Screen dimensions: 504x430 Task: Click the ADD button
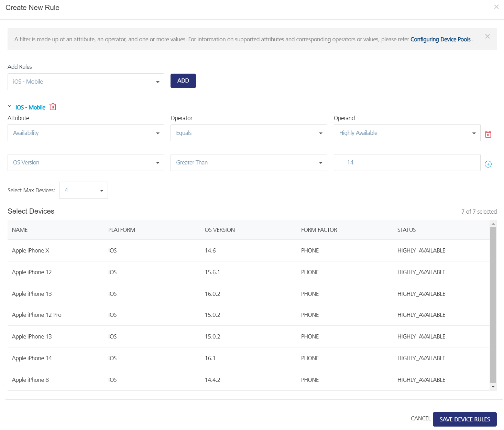point(183,80)
